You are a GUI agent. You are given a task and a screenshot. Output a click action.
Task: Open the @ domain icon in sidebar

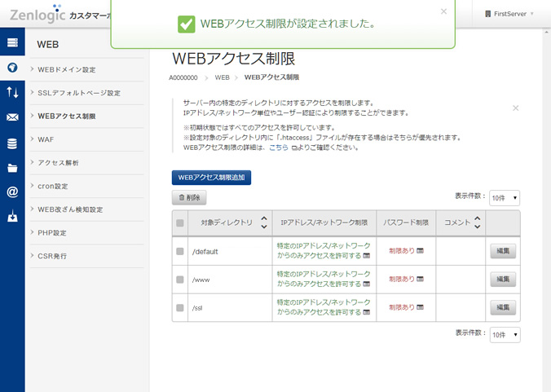12,192
